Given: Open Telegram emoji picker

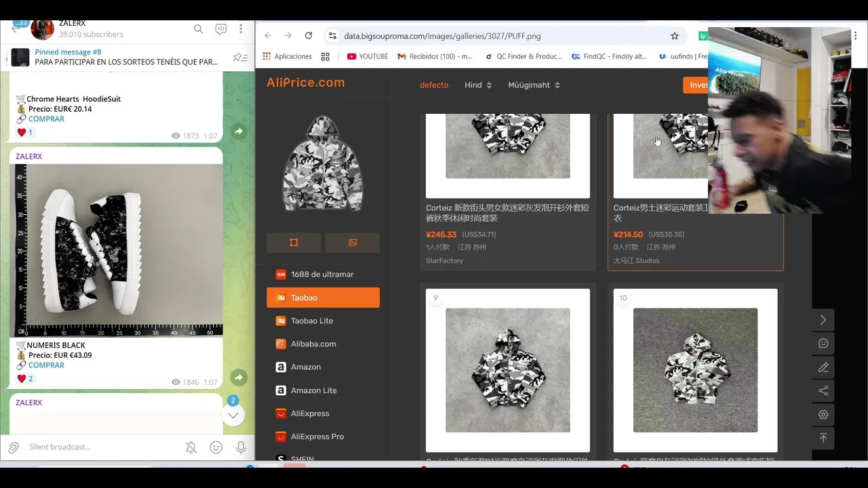Looking at the screenshot, I should point(216,447).
